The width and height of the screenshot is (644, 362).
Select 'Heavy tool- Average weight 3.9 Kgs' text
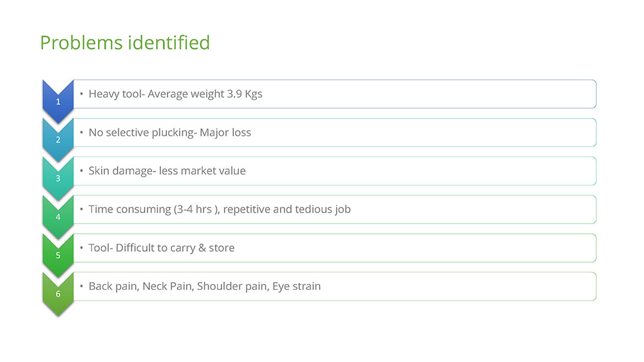(175, 94)
